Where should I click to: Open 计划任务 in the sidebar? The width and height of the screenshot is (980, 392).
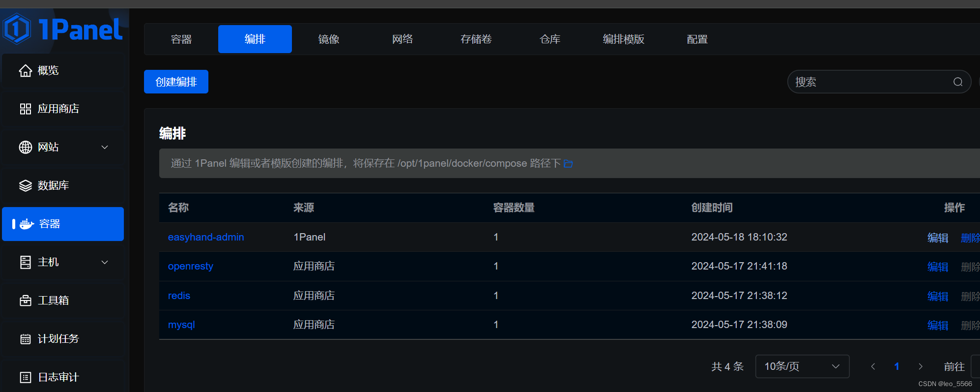(63, 339)
